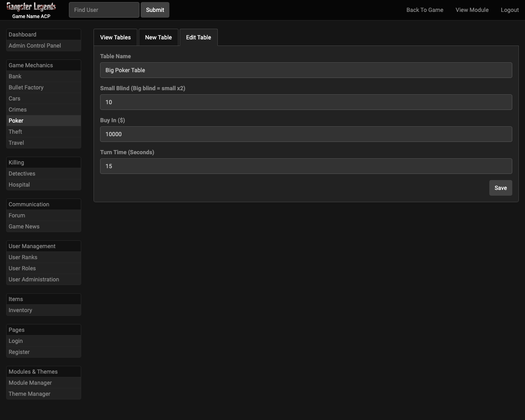Click the Game Mechanics section heading
This screenshot has width=525, height=420.
coord(43,65)
